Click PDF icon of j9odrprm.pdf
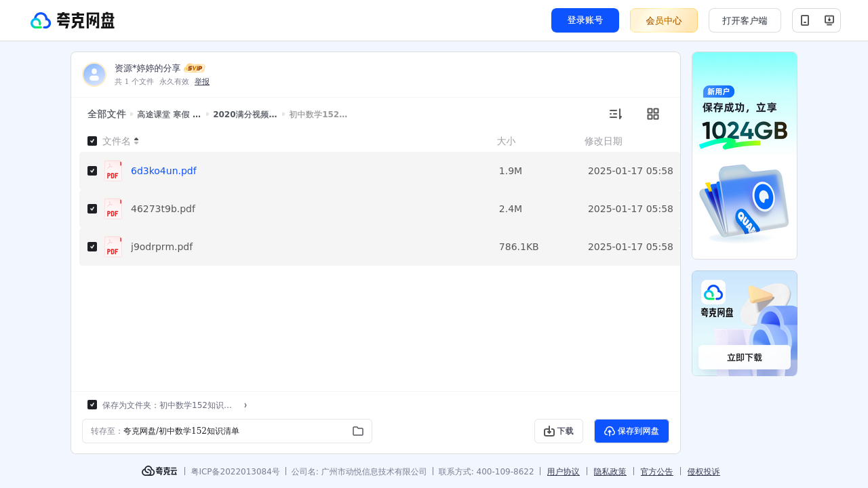Image resolution: width=868 pixels, height=488 pixels. pos(113,247)
